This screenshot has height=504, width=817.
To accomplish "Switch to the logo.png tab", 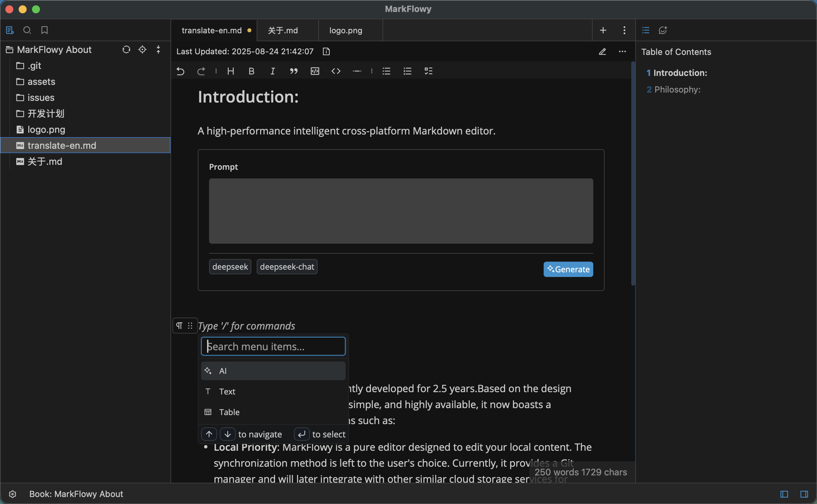I will point(346,30).
